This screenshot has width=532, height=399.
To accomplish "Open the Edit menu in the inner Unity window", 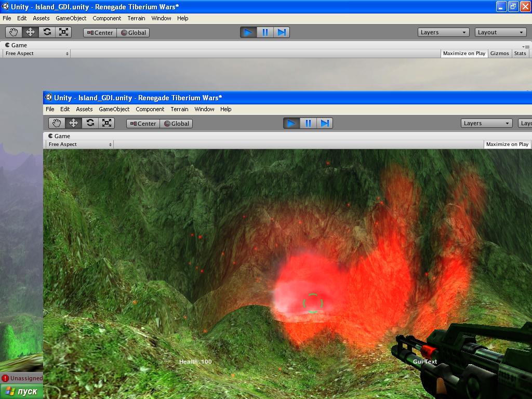I will click(x=65, y=109).
